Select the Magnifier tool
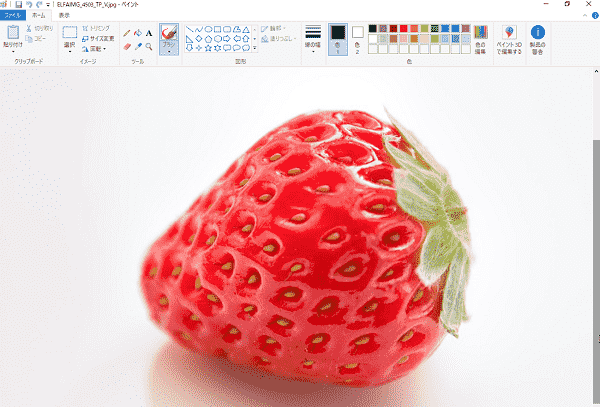The height and width of the screenshot is (407, 600). (149, 47)
